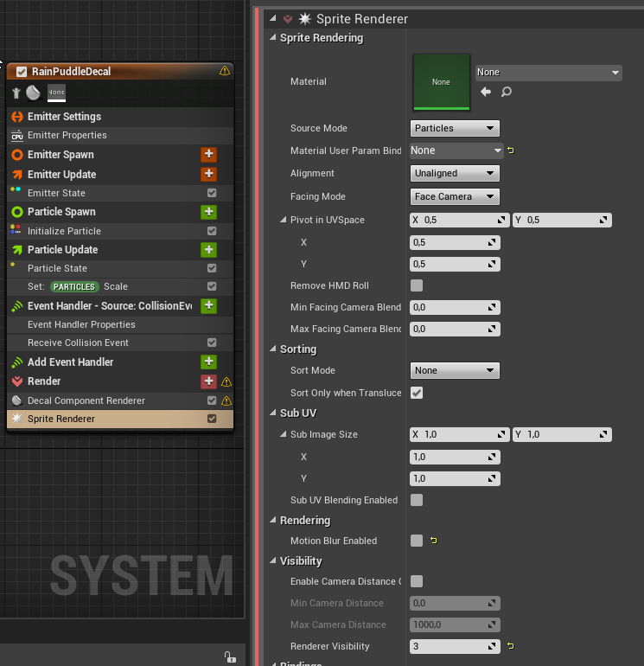Click warning icon on Decal Component Renderer
This screenshot has width=644, height=666.
[226, 400]
